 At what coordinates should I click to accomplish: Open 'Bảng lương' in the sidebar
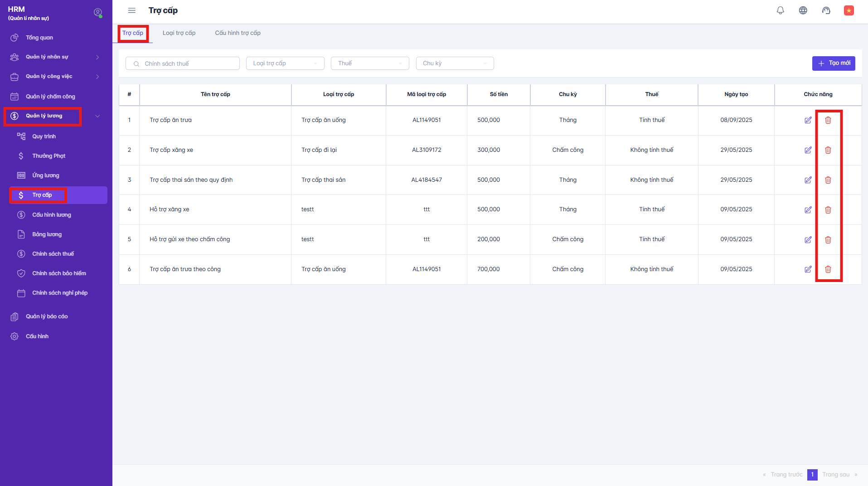click(47, 234)
